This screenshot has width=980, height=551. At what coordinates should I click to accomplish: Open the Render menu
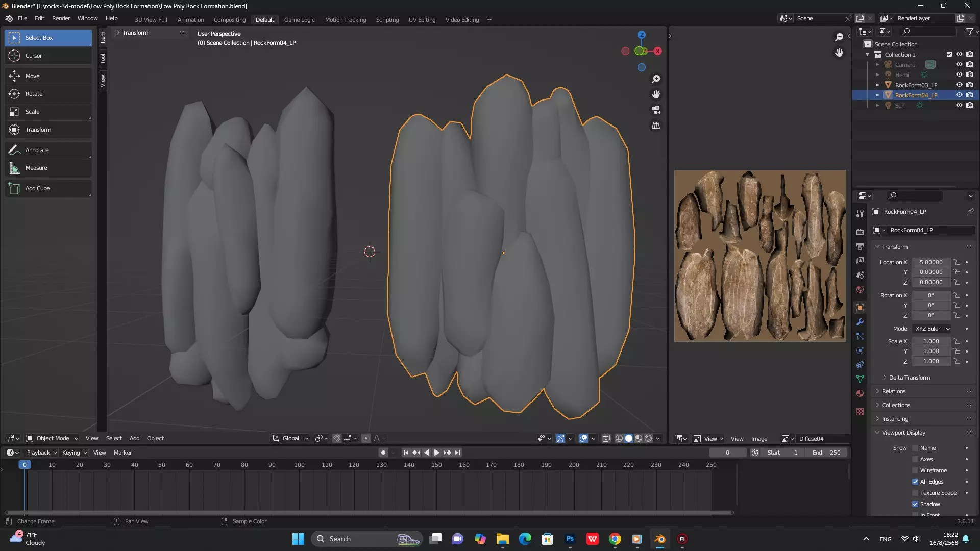coord(61,18)
